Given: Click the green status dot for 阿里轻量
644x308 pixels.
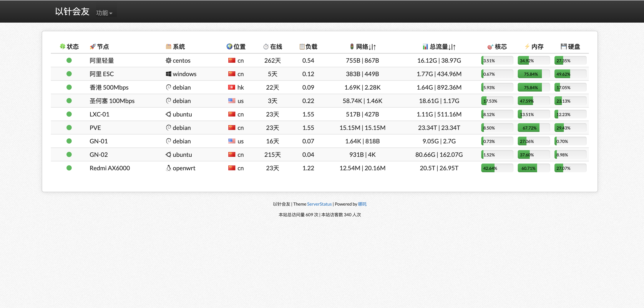Looking at the screenshot, I should coord(69,60).
